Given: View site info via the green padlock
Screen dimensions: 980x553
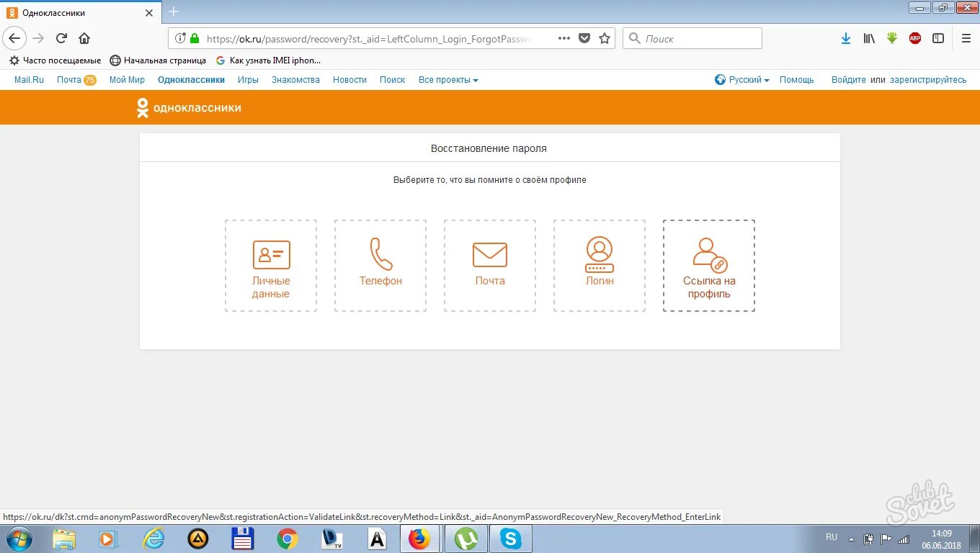Looking at the screenshot, I should click(x=195, y=38).
